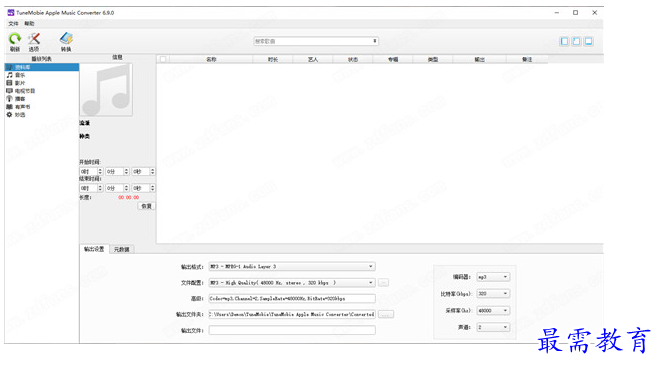659x372 pixels.
Task: Click the browse button beside the output folder
Action: 386,314
